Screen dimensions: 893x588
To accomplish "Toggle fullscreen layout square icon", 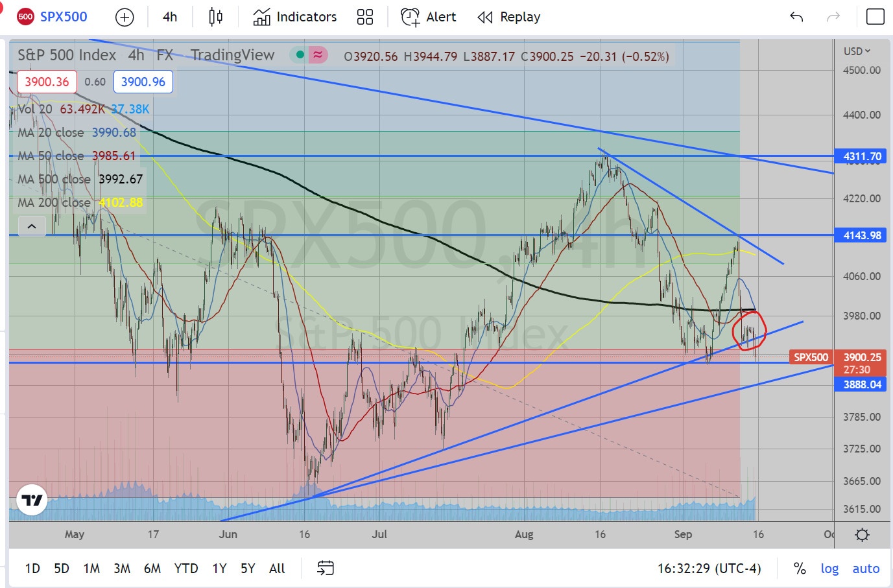I will (875, 17).
